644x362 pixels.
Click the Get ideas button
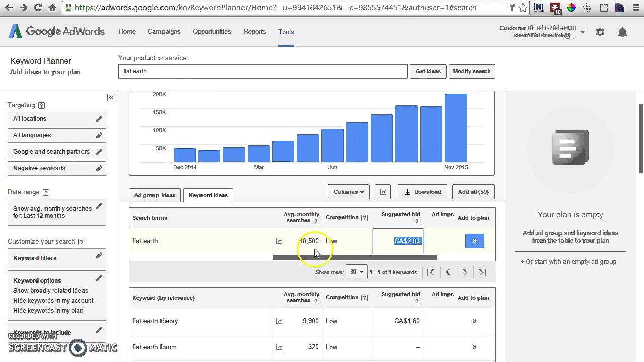point(428,71)
